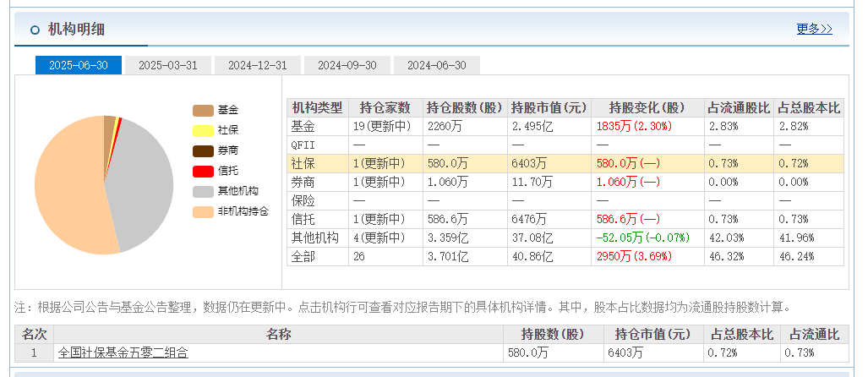Select the 基金 institution row
The width and height of the screenshot is (868, 377).
coord(565,126)
